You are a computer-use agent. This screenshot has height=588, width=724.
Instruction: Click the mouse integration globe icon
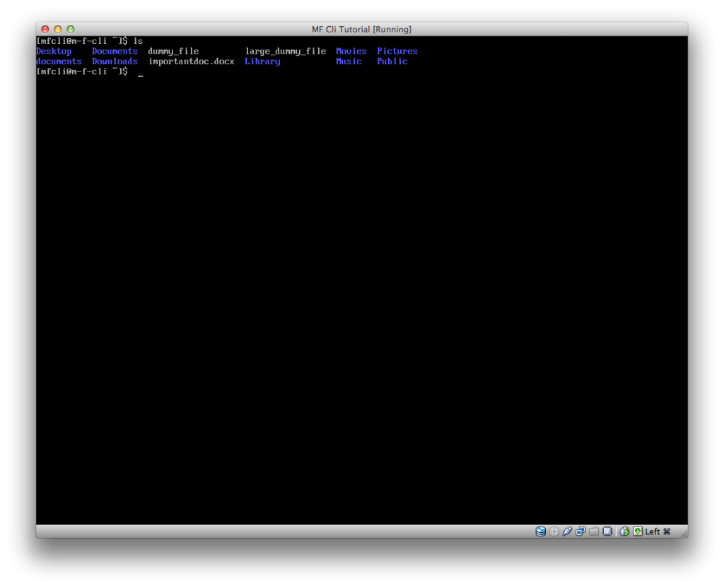[x=624, y=531]
